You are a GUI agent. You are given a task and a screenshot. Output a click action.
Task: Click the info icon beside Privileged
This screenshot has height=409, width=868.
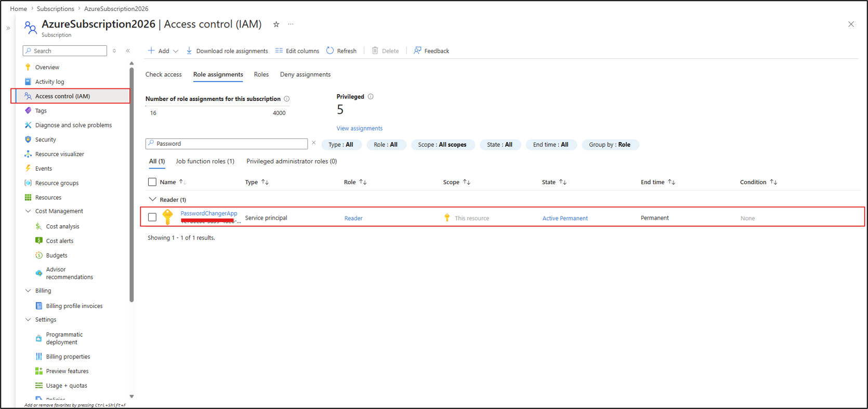pos(371,97)
